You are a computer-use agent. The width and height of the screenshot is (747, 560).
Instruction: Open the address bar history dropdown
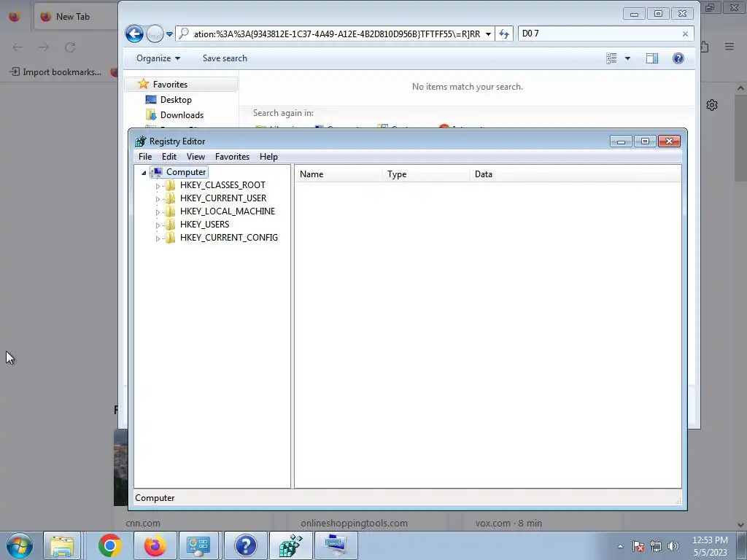(x=488, y=34)
